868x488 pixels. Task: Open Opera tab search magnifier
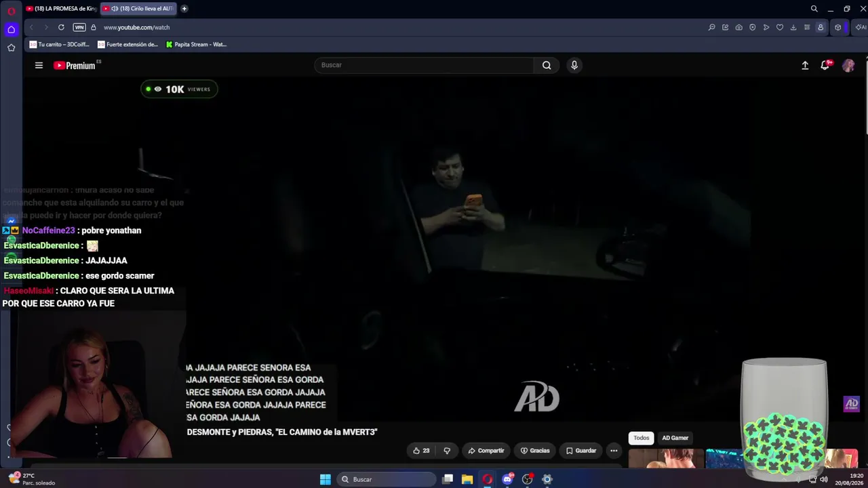(814, 9)
